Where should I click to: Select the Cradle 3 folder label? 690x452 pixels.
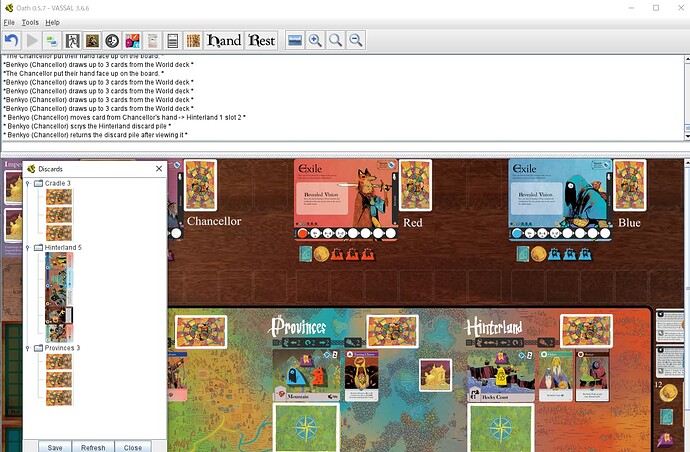(57, 183)
